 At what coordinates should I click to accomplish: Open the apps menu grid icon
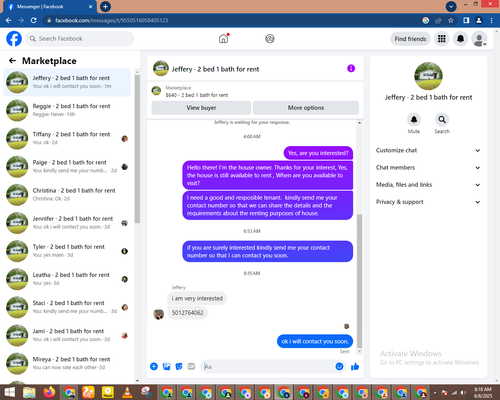coord(442,39)
